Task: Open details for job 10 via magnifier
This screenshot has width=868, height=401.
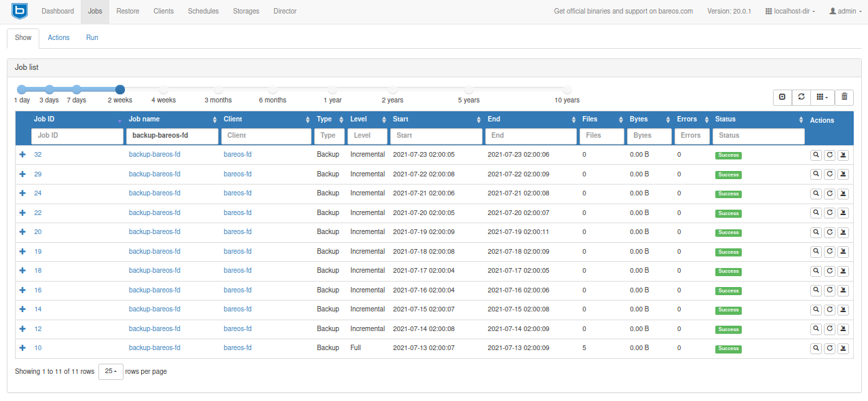Action: [816, 348]
